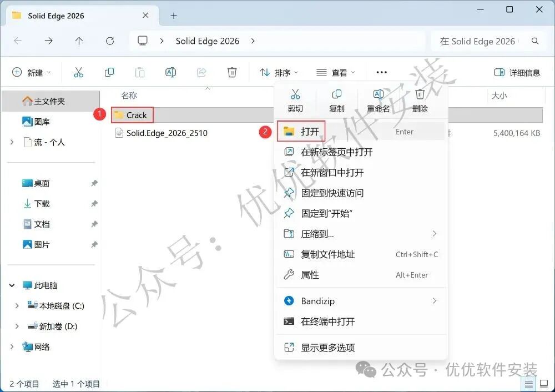Switch to large thumbnails view in status bar

coord(544,384)
